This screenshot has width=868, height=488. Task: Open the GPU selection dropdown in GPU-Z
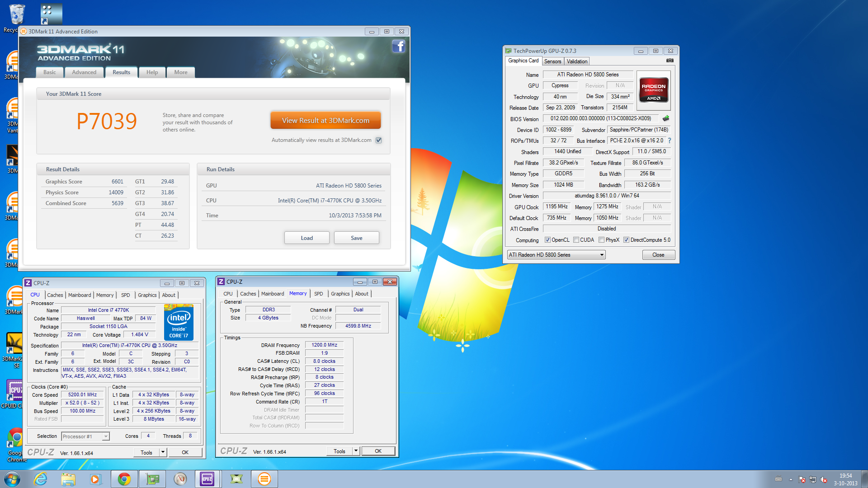point(556,255)
